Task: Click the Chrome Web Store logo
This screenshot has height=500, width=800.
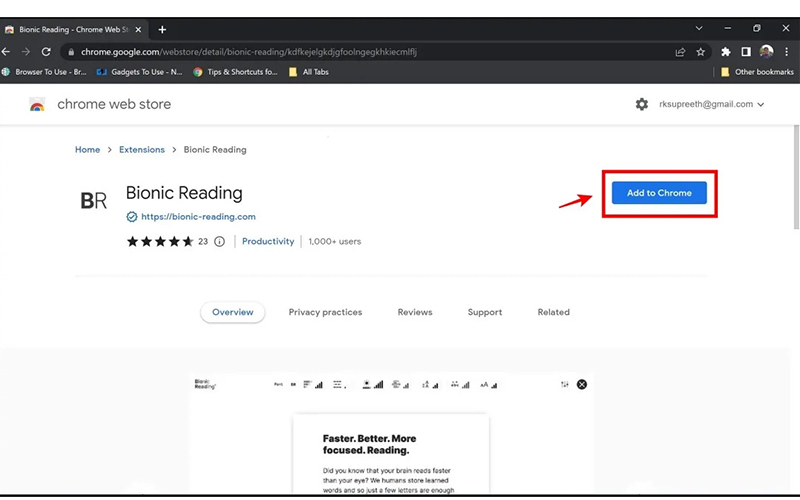Action: tap(37, 105)
